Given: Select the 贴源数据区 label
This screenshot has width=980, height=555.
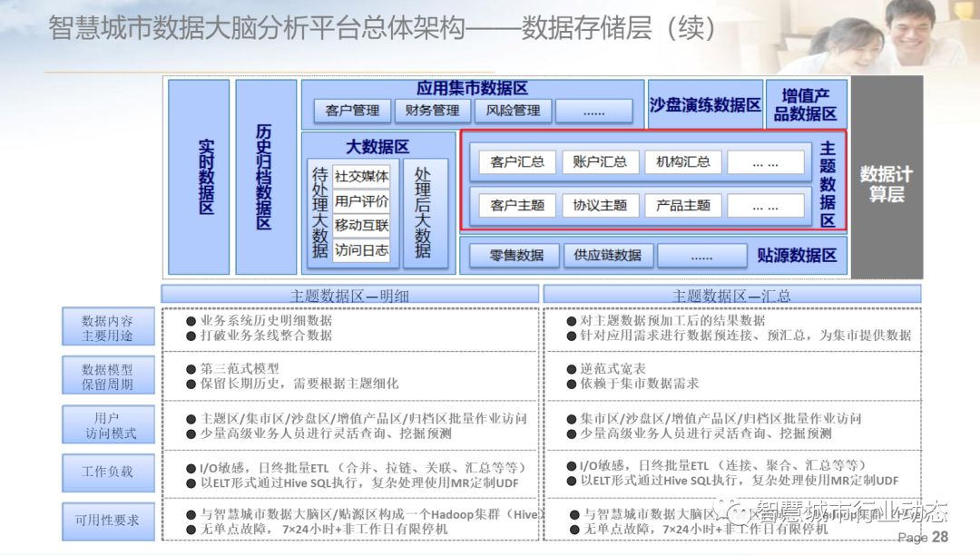Looking at the screenshot, I should pos(797,256).
